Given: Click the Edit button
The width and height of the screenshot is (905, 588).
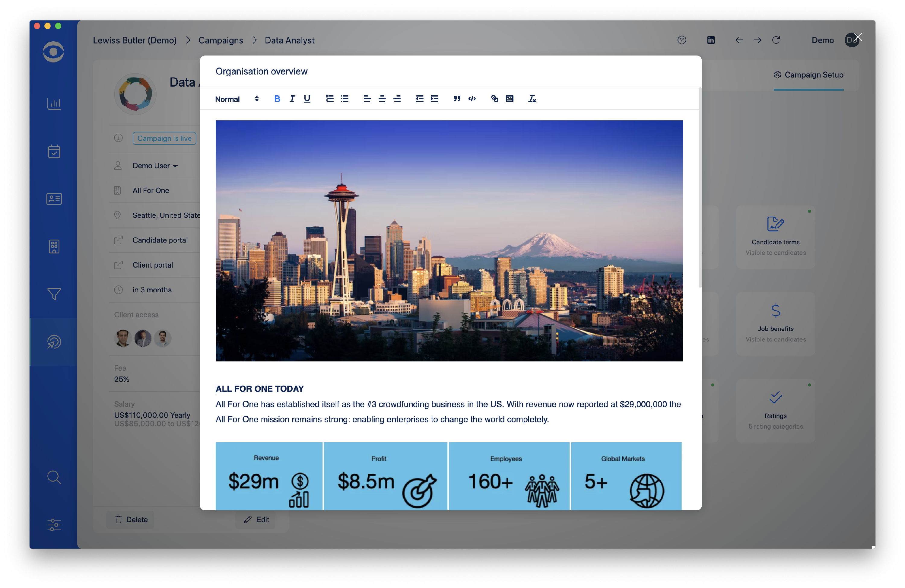Looking at the screenshot, I should point(256,520).
